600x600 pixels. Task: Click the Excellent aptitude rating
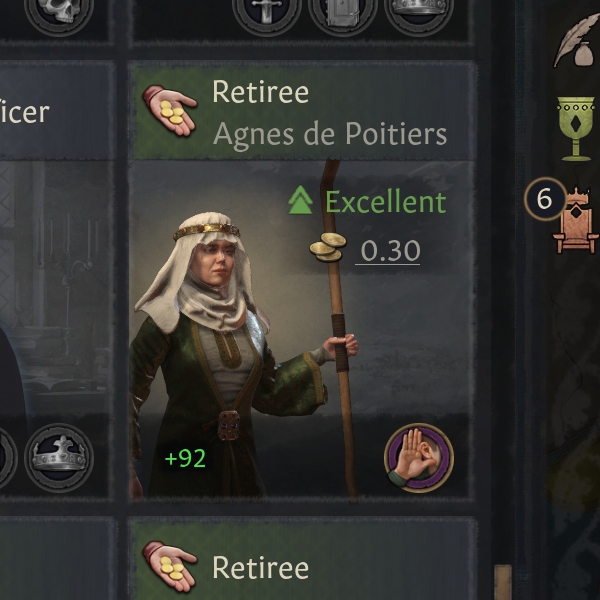tap(385, 202)
